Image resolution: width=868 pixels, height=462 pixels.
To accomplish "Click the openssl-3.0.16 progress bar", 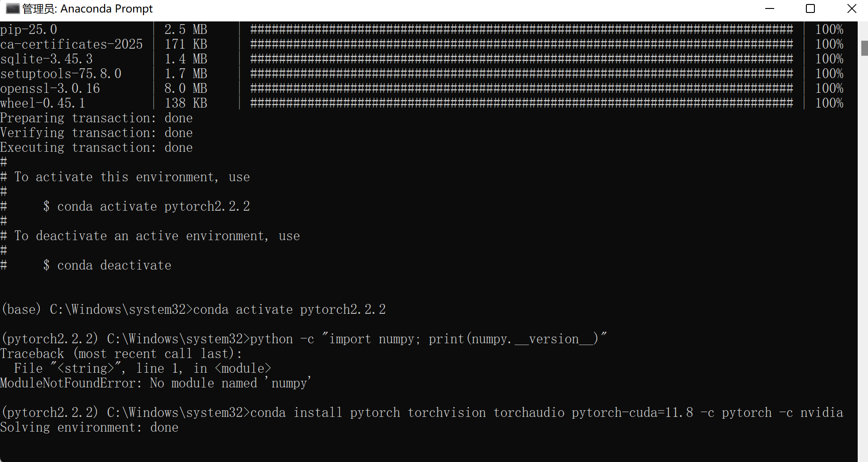I will point(521,88).
